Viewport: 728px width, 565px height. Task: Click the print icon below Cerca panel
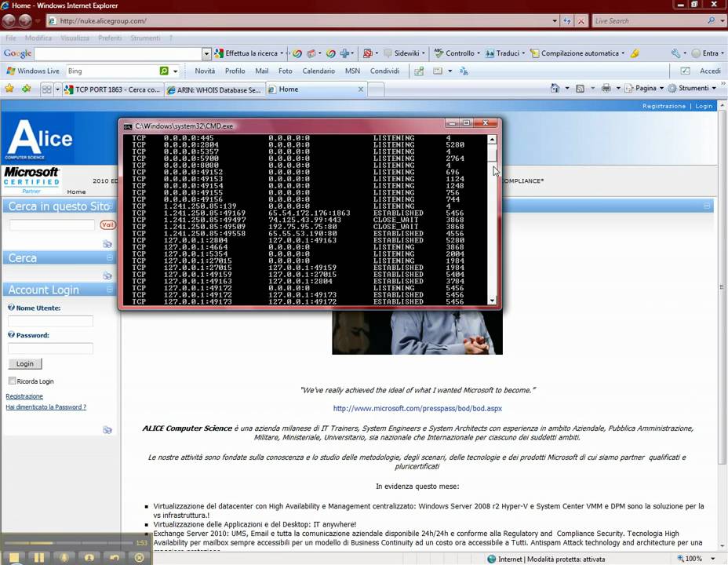(107, 275)
